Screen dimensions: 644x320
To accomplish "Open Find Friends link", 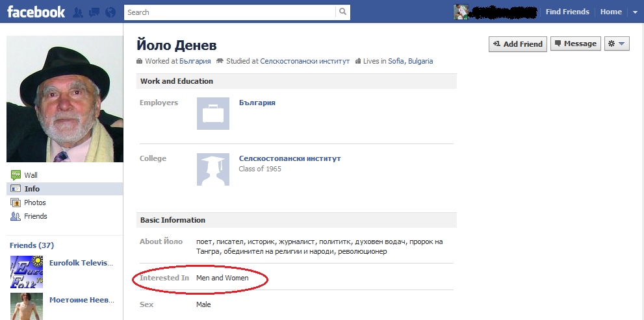I will 567,12.
